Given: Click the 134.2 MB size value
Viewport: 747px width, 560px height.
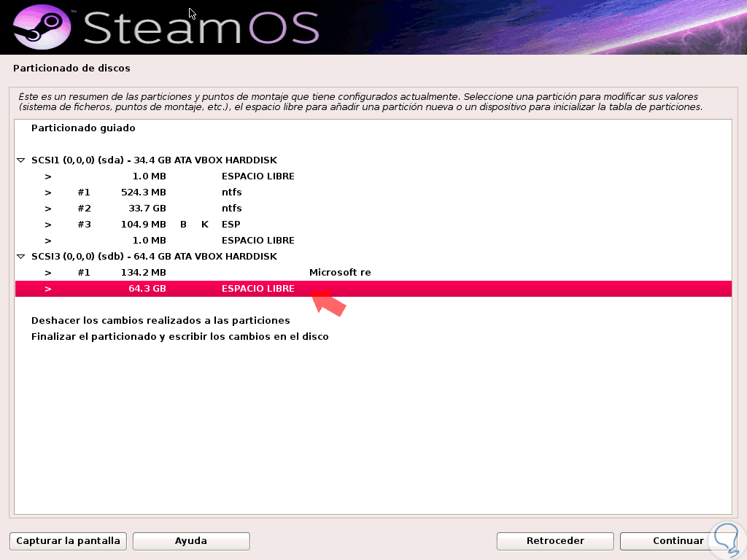Looking at the screenshot, I should [x=144, y=273].
